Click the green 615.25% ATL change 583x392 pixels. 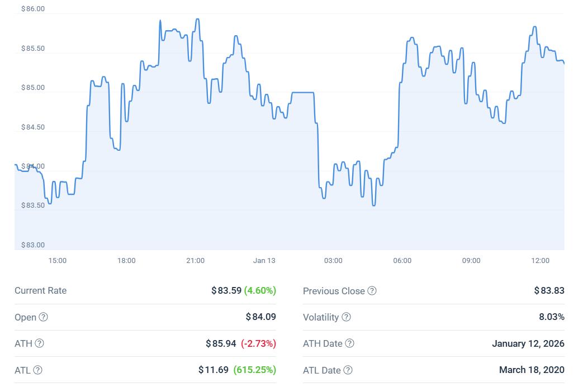pyautogui.click(x=254, y=370)
